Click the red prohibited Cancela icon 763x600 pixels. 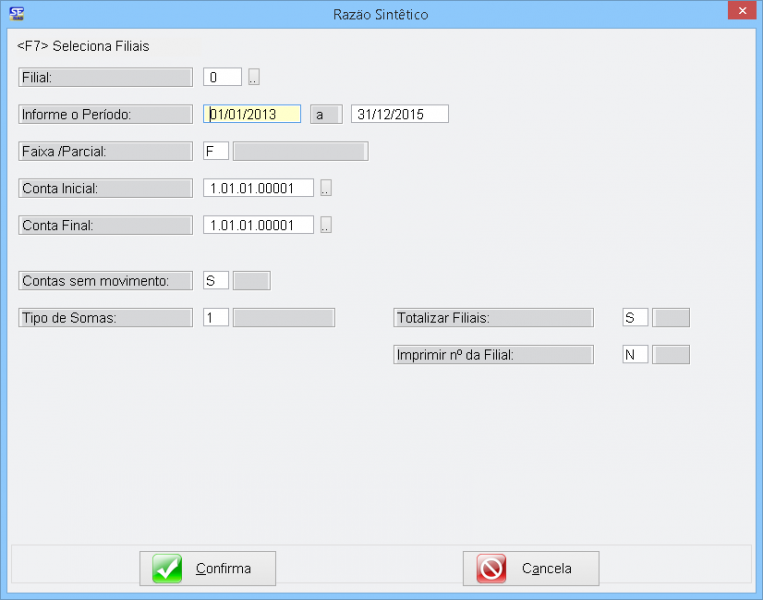point(491,568)
